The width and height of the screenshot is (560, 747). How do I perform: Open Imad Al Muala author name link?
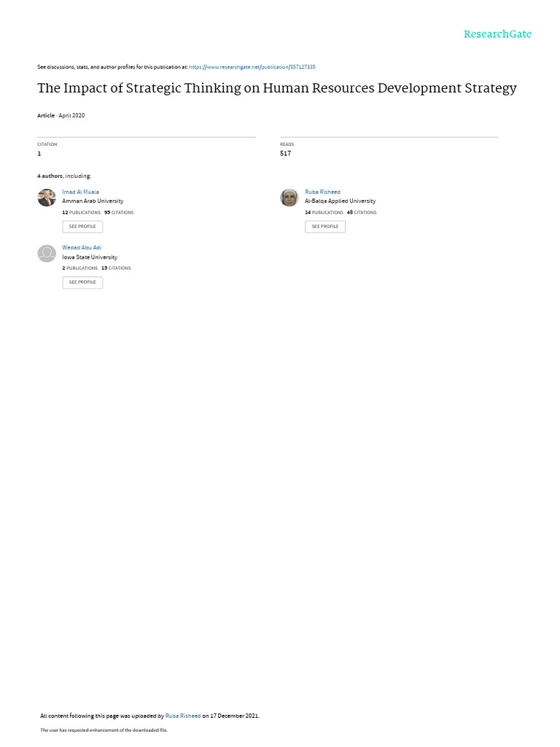click(x=80, y=192)
